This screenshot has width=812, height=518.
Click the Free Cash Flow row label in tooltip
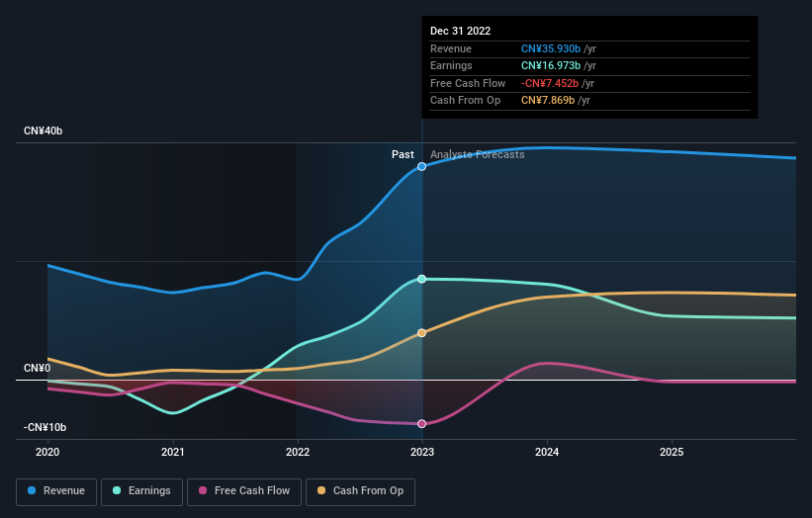(468, 83)
